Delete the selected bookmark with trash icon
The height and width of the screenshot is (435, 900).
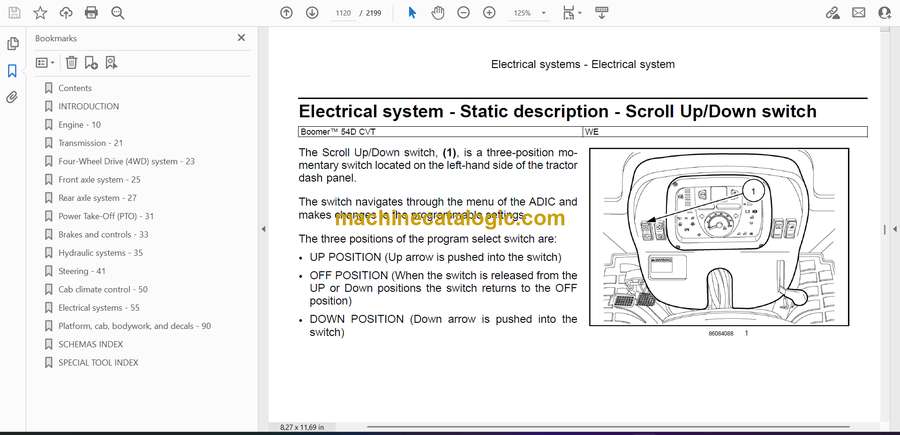pyautogui.click(x=70, y=63)
